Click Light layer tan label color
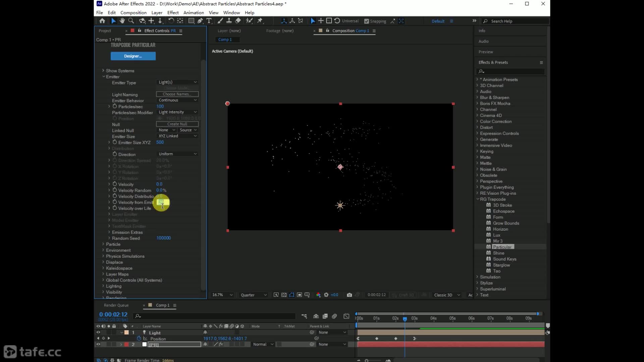644x362 pixels. click(x=126, y=333)
